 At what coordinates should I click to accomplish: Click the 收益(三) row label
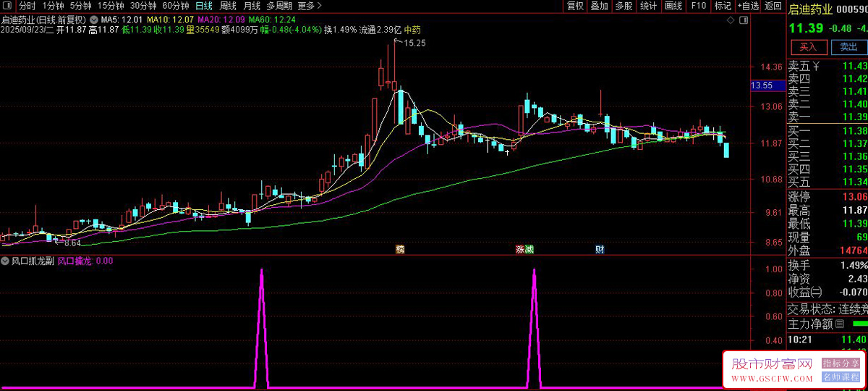(x=804, y=292)
